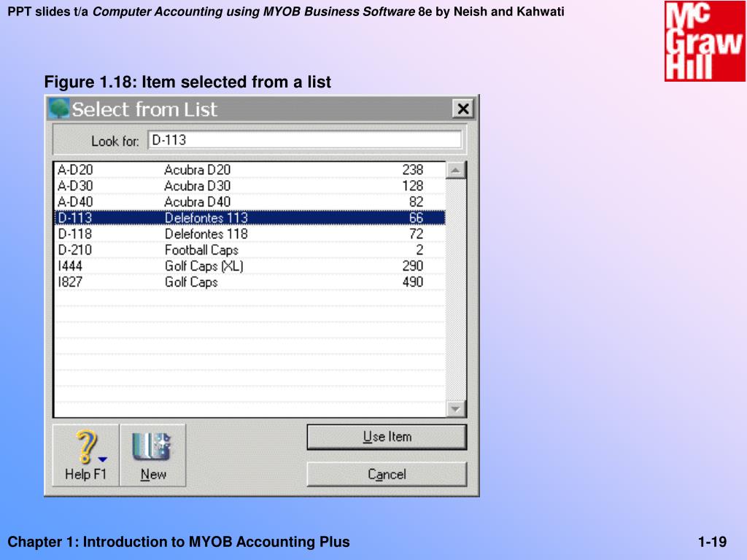Select the A-D40 Acubra D40 row

click(250, 202)
